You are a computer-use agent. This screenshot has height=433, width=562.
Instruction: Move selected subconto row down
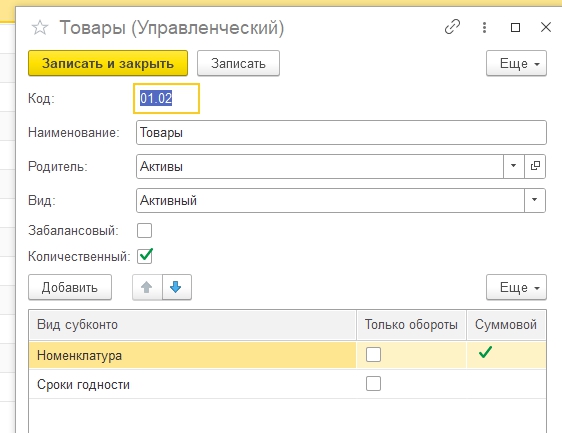[177, 287]
